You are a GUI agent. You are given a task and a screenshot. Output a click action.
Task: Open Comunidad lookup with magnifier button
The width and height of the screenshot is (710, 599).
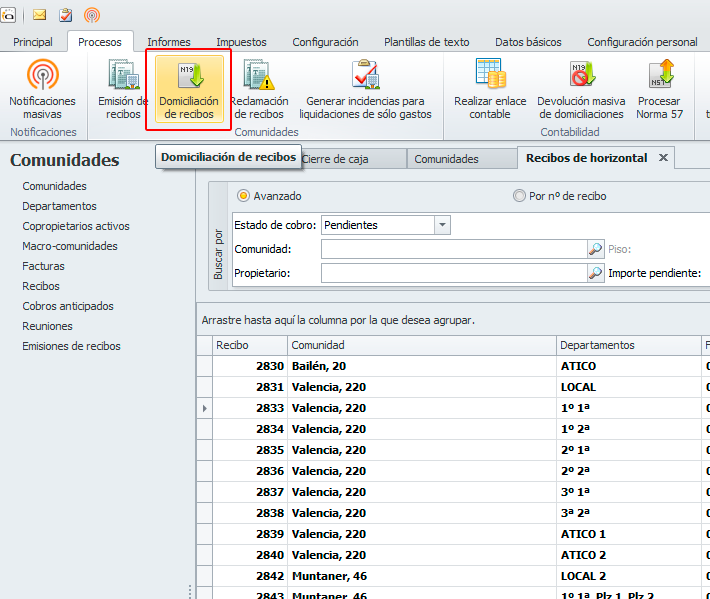point(596,249)
